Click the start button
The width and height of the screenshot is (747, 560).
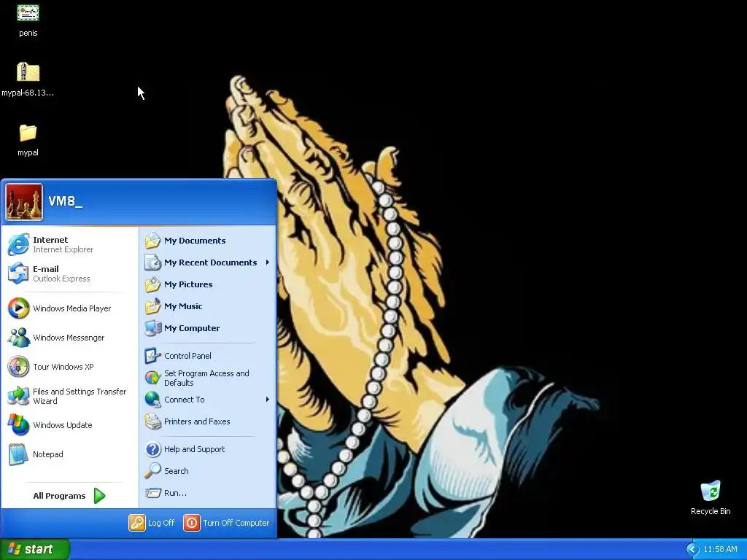click(x=35, y=550)
